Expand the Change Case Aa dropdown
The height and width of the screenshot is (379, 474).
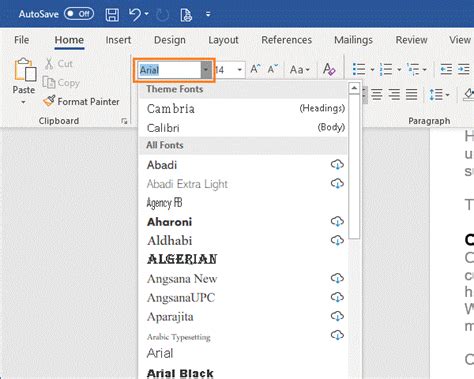[300, 70]
